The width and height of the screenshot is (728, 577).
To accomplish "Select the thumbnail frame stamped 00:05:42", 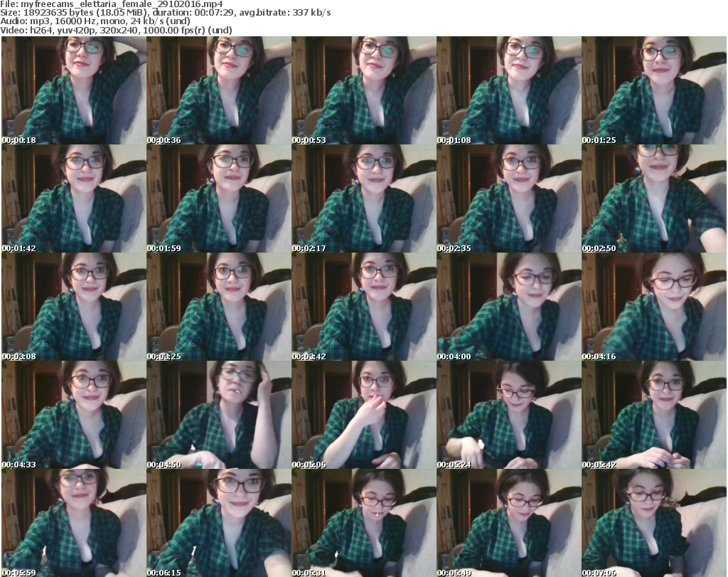I will point(654,415).
